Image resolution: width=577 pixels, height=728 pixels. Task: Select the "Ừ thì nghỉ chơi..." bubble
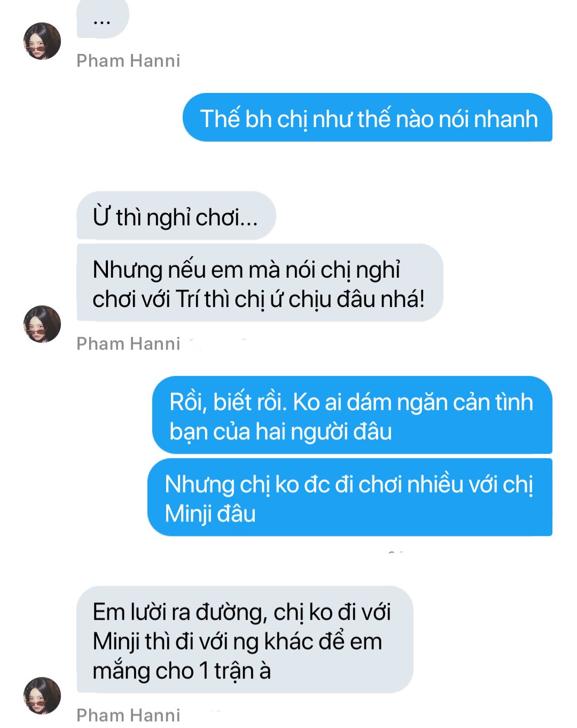point(176,215)
